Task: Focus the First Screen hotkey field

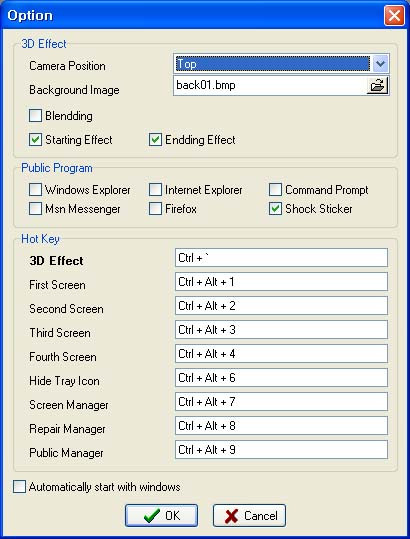Action: pos(281,282)
